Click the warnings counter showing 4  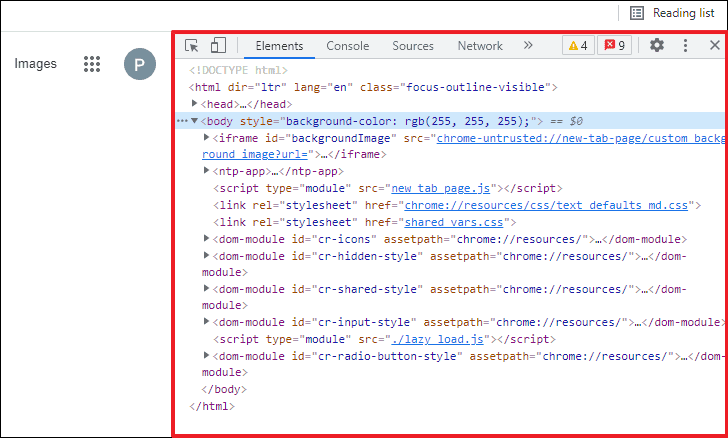(x=578, y=46)
